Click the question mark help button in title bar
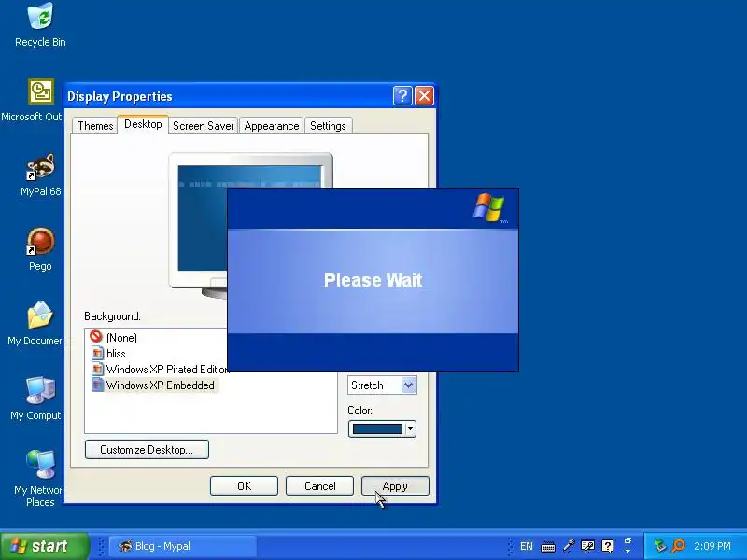The width and height of the screenshot is (747, 560). click(402, 96)
